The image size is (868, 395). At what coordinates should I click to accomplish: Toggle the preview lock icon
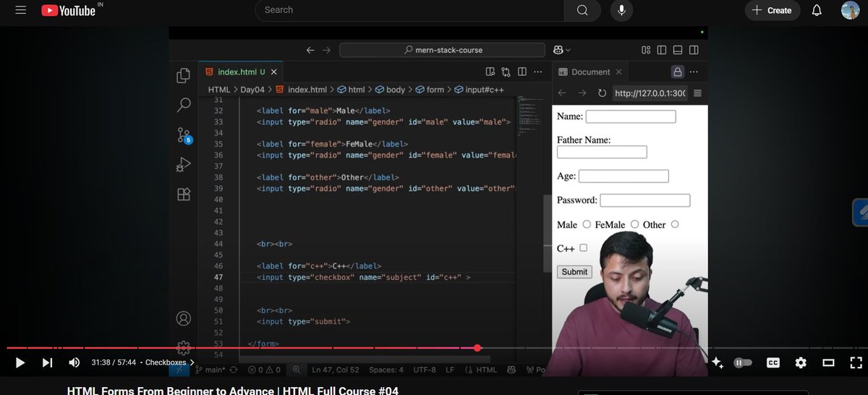point(678,72)
